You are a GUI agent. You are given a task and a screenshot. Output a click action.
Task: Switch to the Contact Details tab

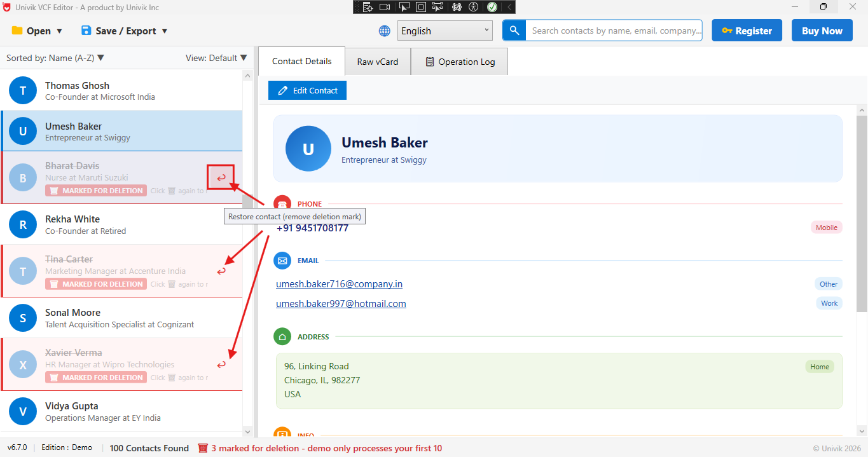coord(301,62)
